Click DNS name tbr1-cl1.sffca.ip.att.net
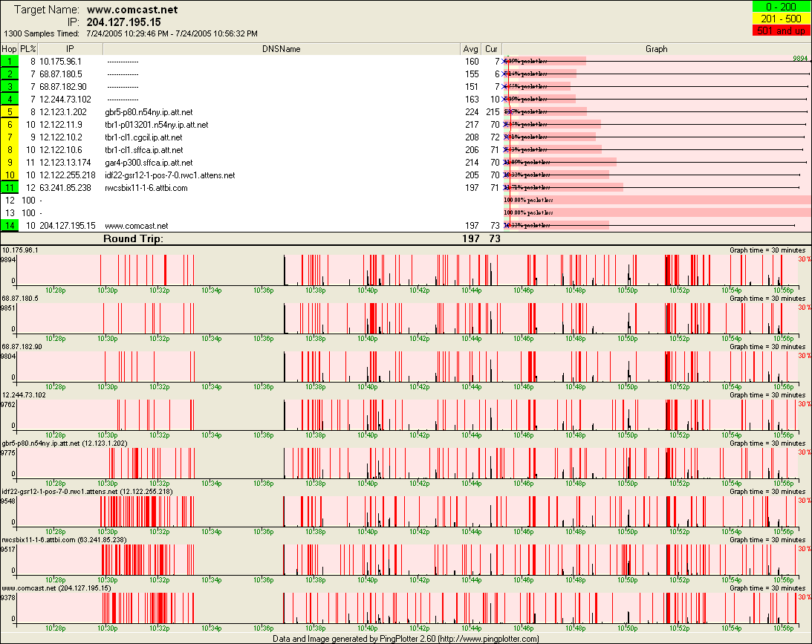Screen dimensions: 812x644 coord(144,150)
